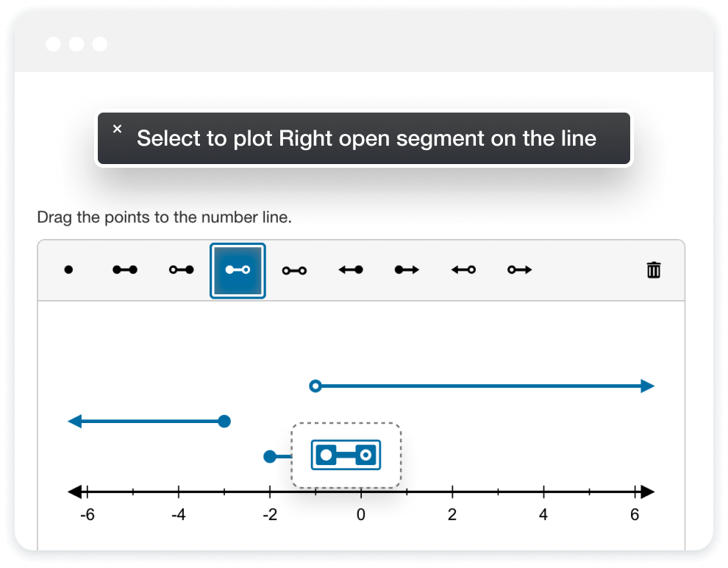Click the right arrowhead of the blue ray
This screenshot has width=728, height=568.
pyautogui.click(x=647, y=386)
